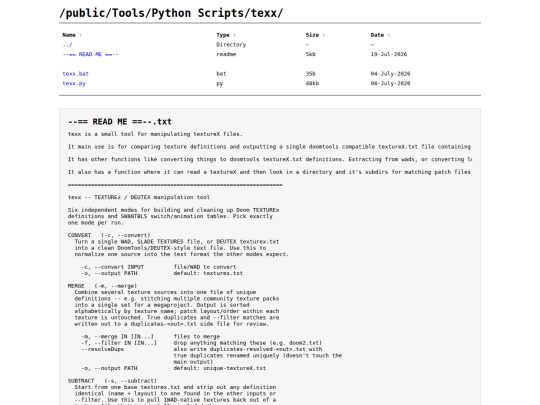Sort listing by Size column header

pyautogui.click(x=312, y=35)
